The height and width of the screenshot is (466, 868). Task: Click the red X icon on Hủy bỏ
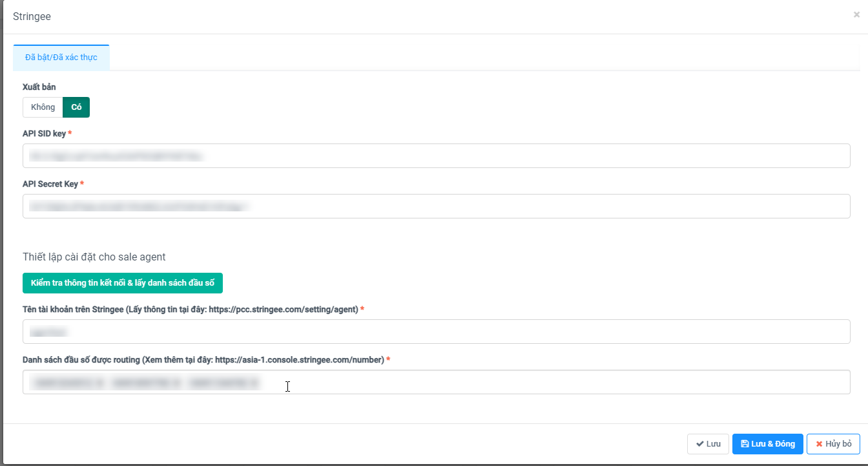819,444
